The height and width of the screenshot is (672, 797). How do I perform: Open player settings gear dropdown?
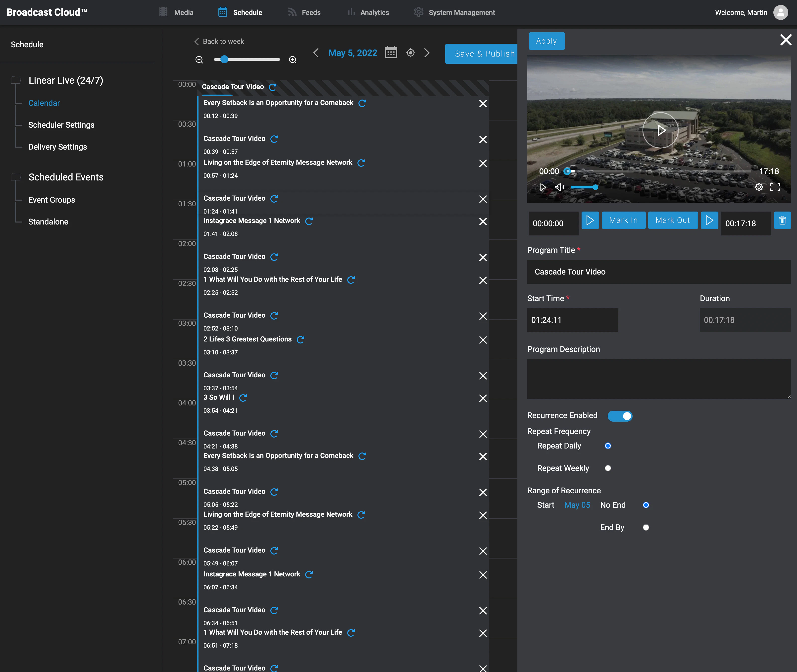coord(759,187)
